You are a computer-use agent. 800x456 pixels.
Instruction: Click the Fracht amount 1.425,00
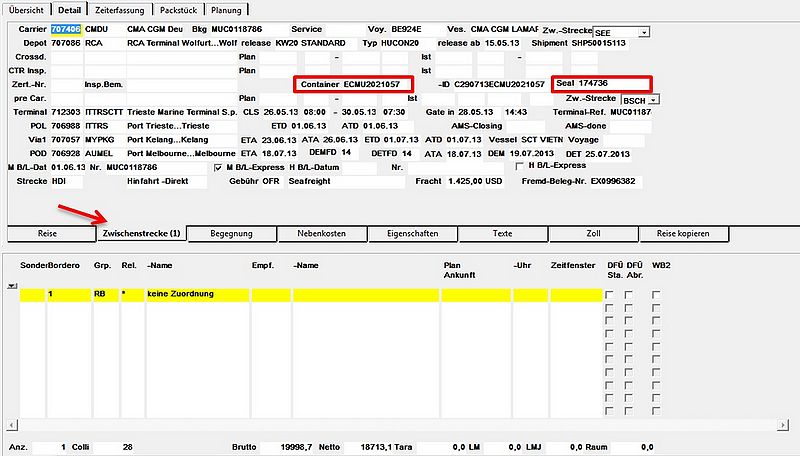(x=465, y=181)
